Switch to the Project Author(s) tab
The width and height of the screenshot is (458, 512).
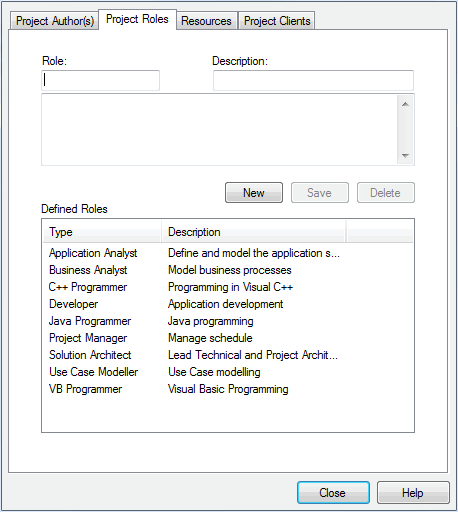click(55, 21)
